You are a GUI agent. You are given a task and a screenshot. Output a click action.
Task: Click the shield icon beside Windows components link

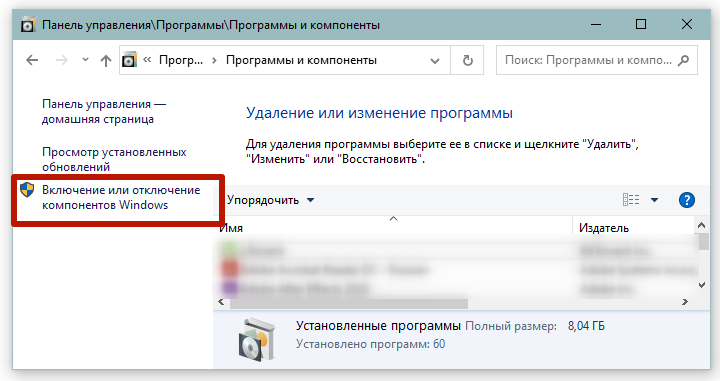click(27, 190)
